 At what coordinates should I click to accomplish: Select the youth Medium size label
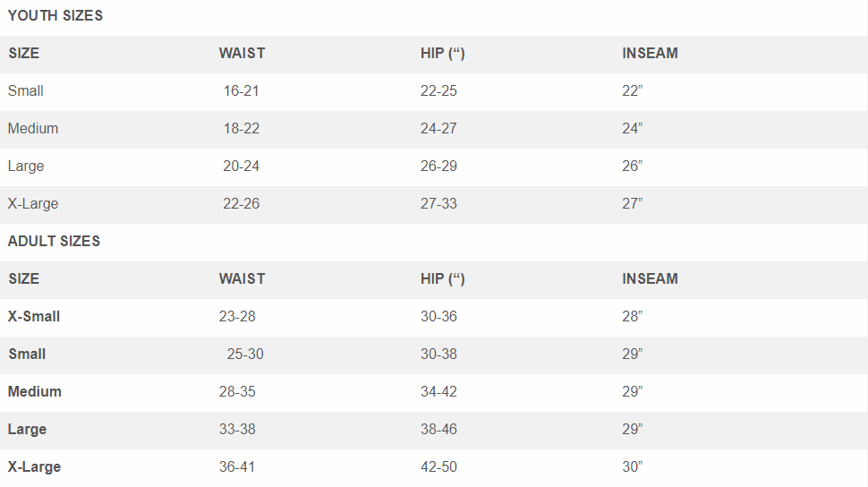coord(33,128)
